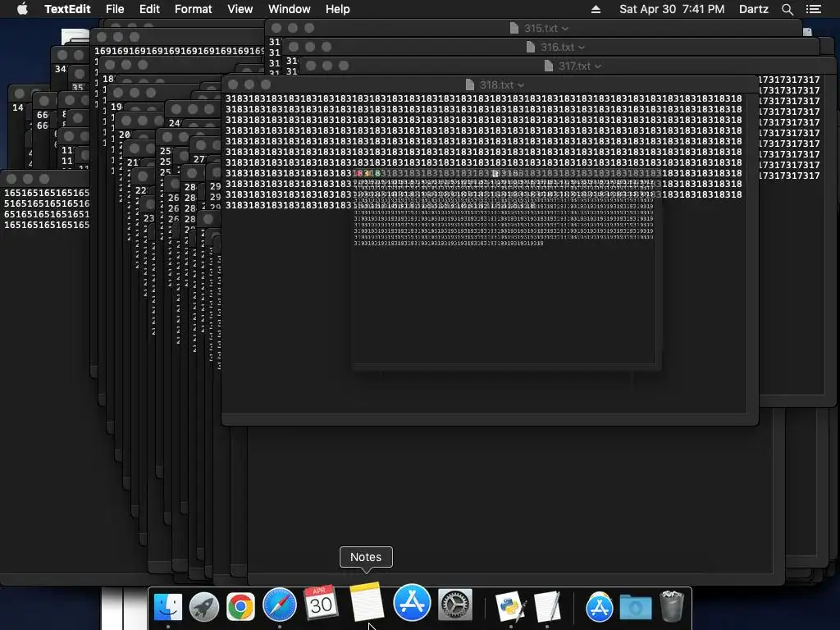Viewport: 840px width, 630px height.
Task: Click the TextEdit paper-and-pen icon in Dock
Action: (x=547, y=607)
